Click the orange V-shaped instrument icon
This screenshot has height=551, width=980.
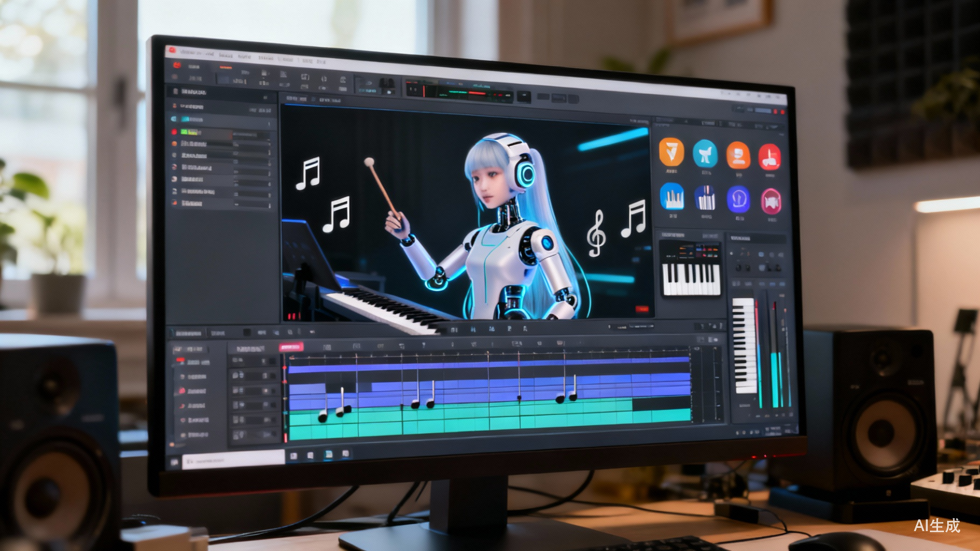671,152
